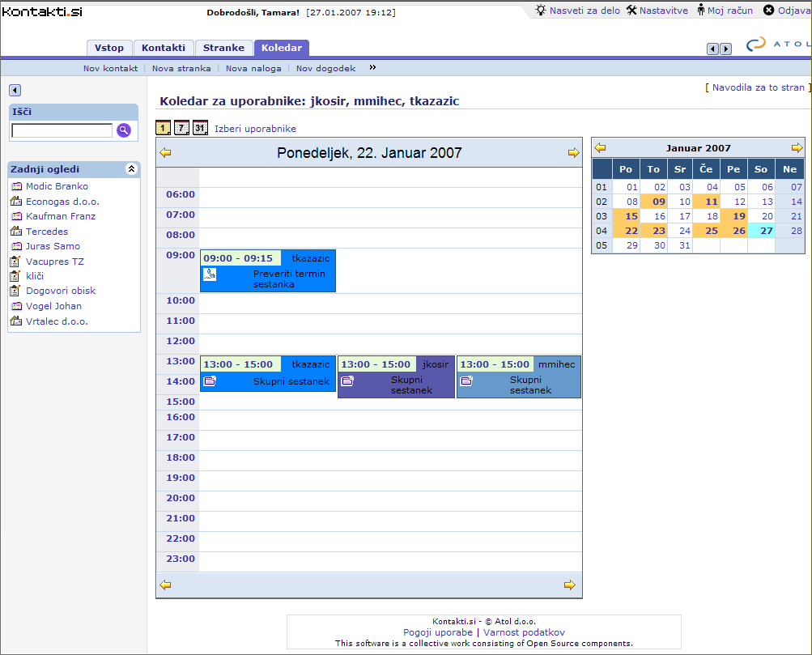This screenshot has height=655, width=812.
Task: Switch to week view calendar icon
Action: pos(182,128)
